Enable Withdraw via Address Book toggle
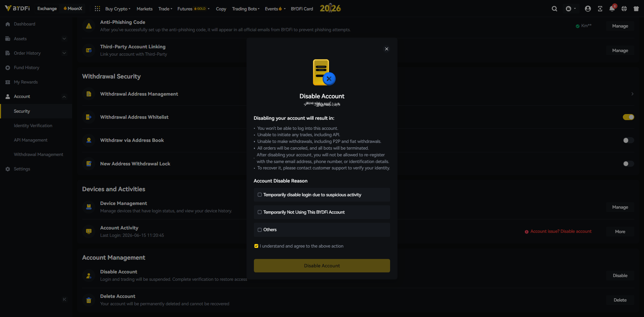The height and width of the screenshot is (317, 644). click(629, 140)
